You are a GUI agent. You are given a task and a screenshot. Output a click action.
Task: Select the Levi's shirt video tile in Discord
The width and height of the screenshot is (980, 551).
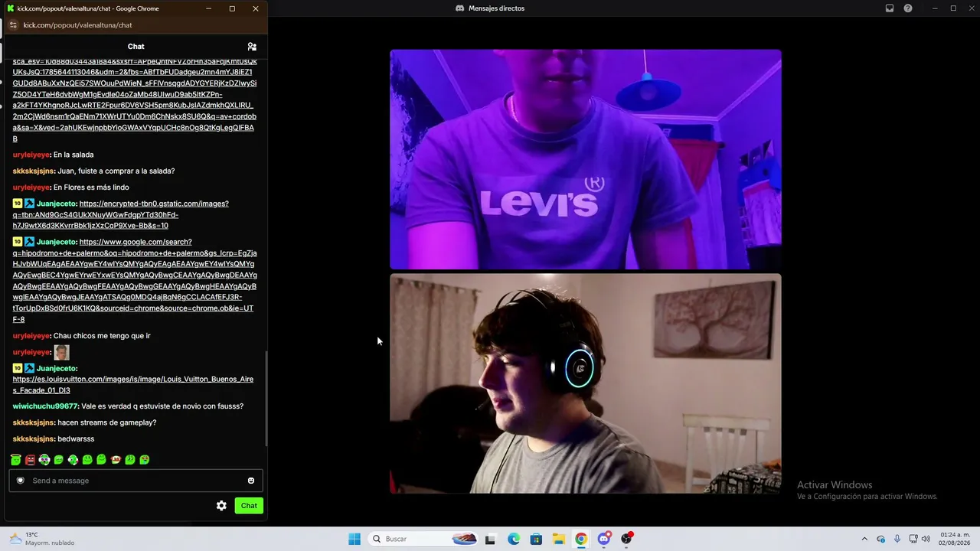(586, 160)
